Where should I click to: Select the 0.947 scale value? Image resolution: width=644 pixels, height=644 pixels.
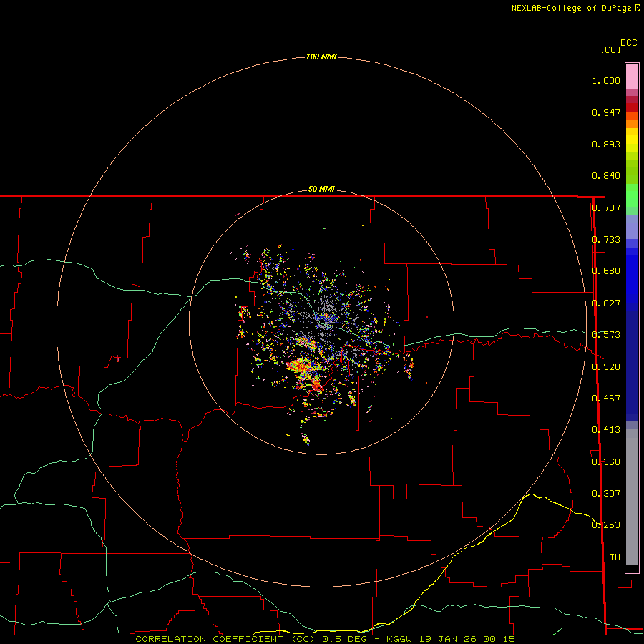coord(606,112)
